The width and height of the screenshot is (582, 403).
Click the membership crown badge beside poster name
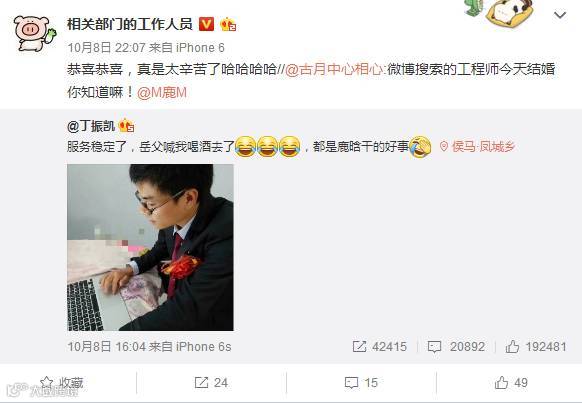coord(228,24)
